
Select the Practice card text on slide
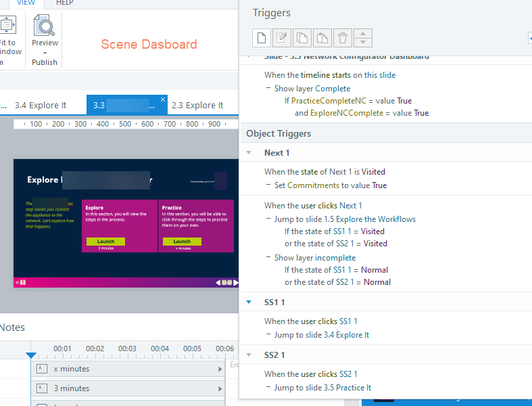195,217
